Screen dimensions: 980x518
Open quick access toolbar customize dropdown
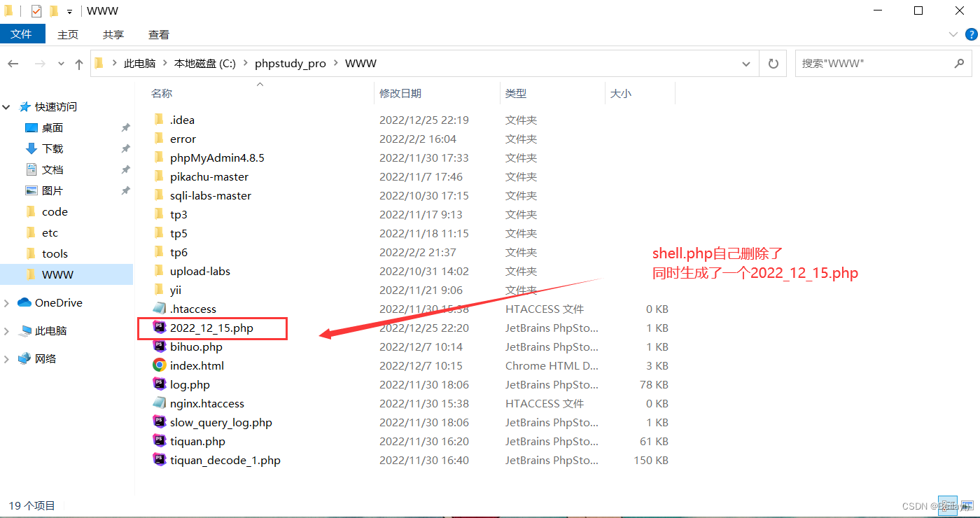69,12
